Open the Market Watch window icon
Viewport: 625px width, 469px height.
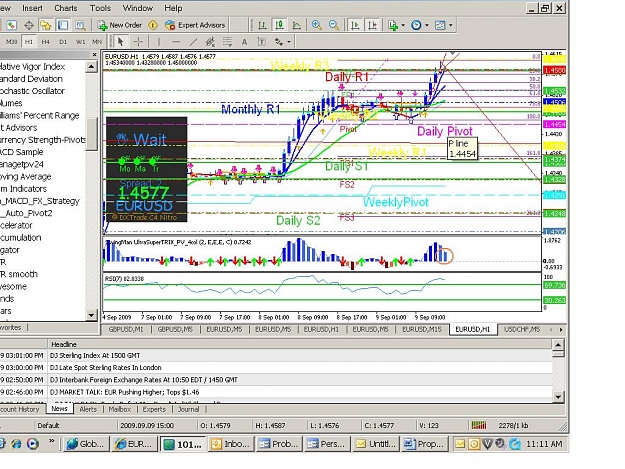coord(12,25)
